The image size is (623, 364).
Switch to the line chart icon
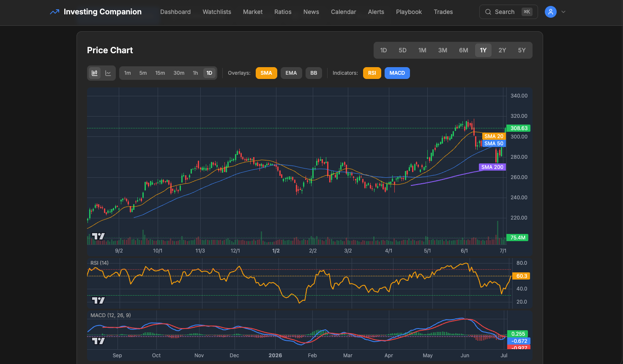[108, 73]
